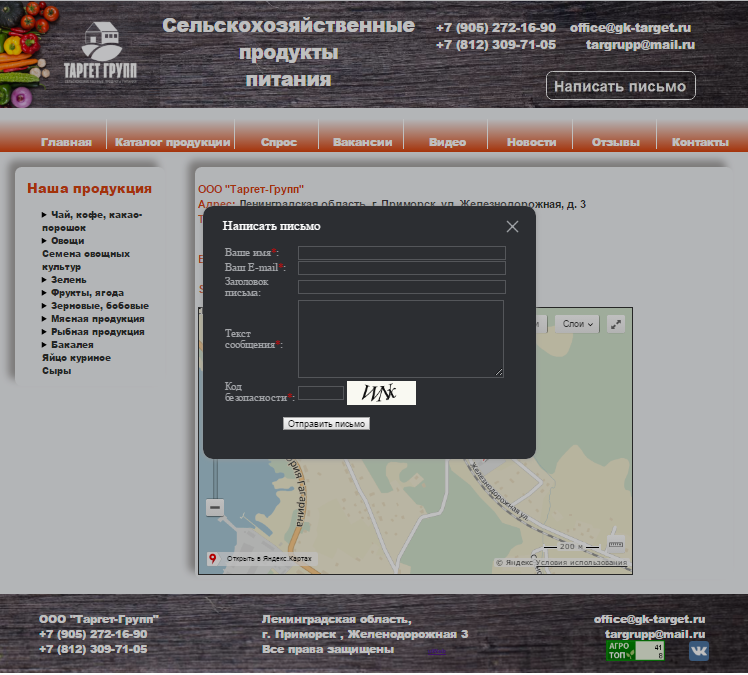Click footer email targrupp@mail.ru
Screen dimensions: 748x675
coord(655,634)
